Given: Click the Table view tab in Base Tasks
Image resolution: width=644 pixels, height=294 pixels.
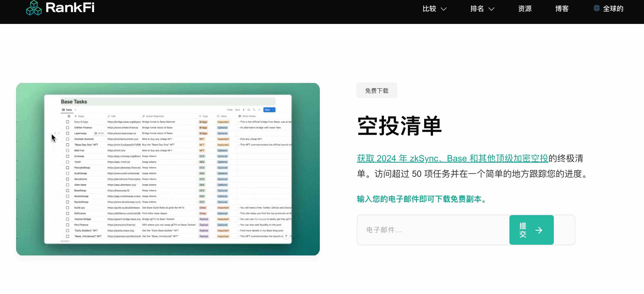Looking at the screenshot, I should (x=67, y=110).
